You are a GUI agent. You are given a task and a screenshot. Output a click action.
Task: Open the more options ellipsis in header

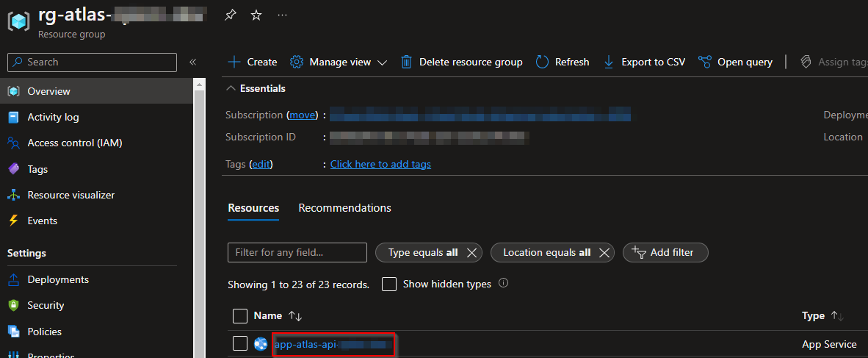coord(282,15)
